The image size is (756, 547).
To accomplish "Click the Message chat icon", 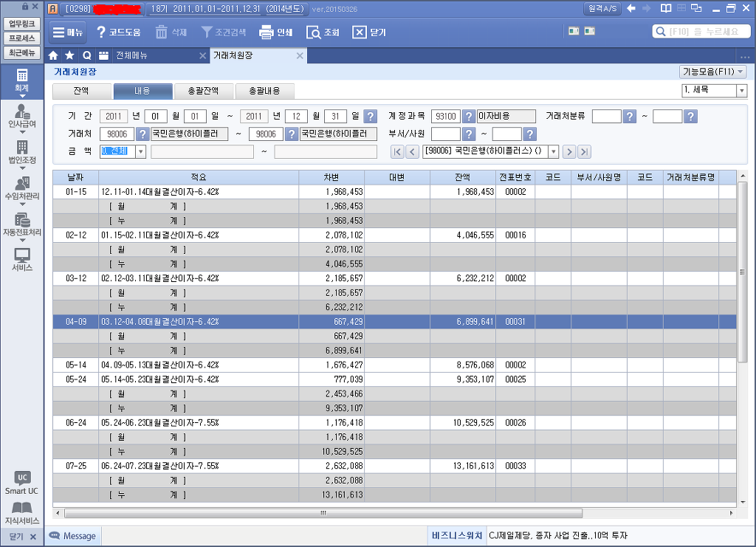I will tap(55, 536).
